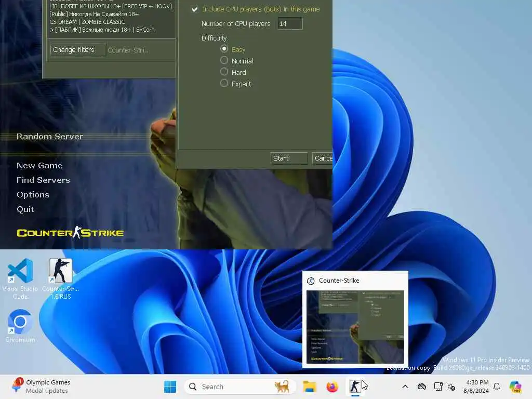Viewport: 532px width, 399px height.
Task: Open Options in the game menu
Action: click(x=33, y=194)
